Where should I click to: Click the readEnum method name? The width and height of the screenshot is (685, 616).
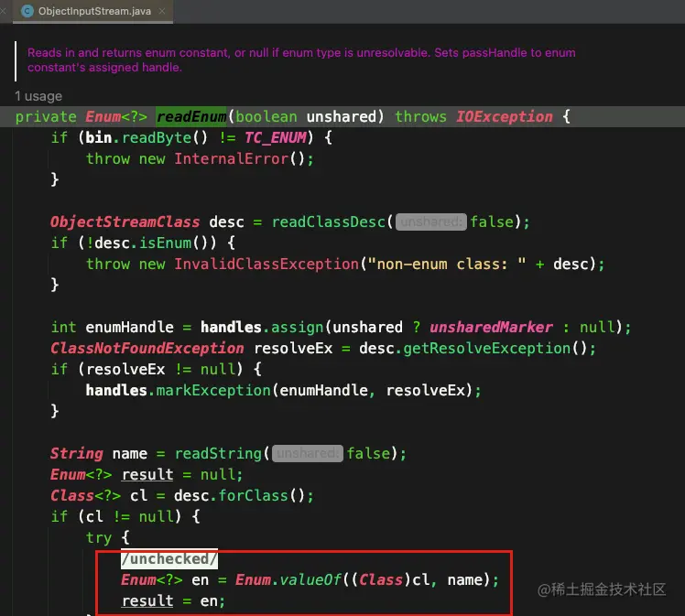pyautogui.click(x=191, y=116)
